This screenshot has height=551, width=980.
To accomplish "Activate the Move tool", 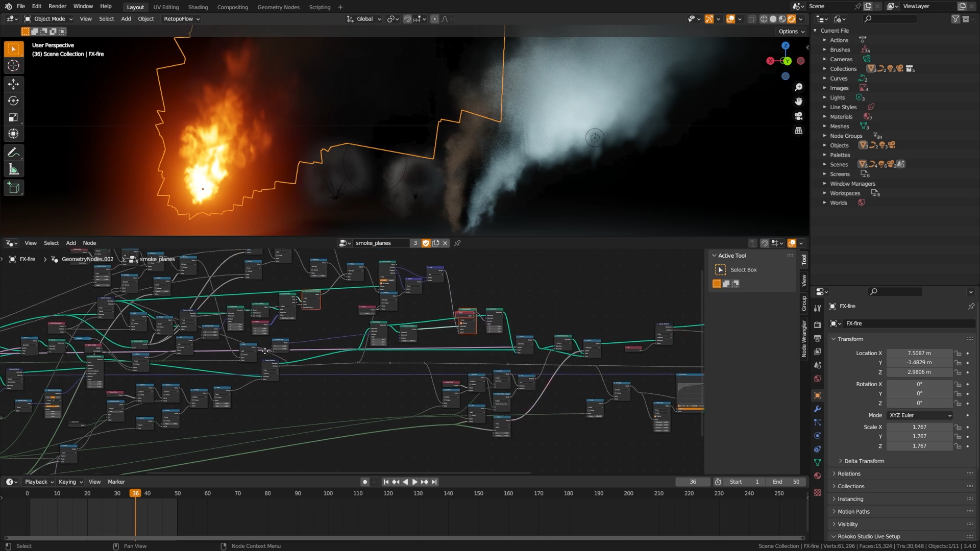I will 13,84.
